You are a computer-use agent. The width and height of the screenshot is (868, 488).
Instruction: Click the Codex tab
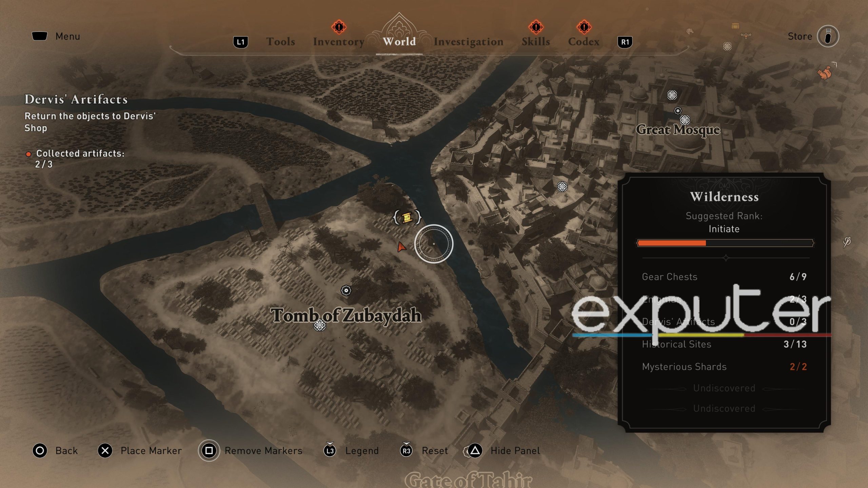pos(583,41)
